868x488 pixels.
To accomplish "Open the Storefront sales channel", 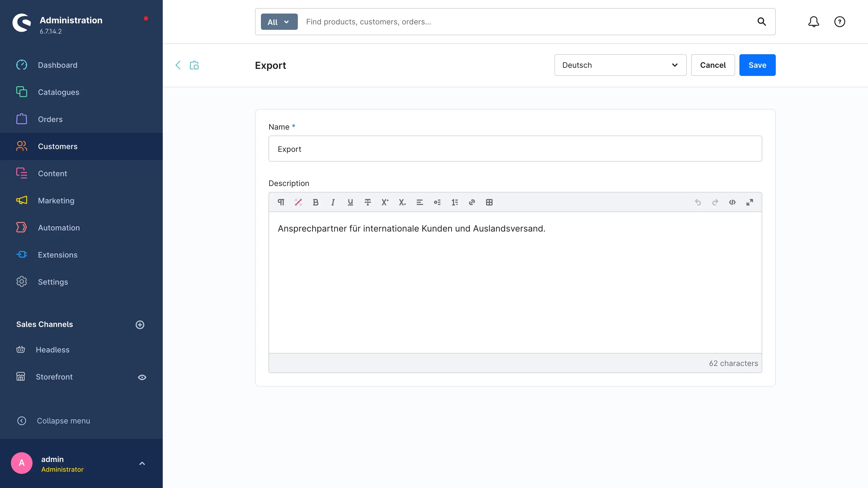I will pyautogui.click(x=54, y=377).
